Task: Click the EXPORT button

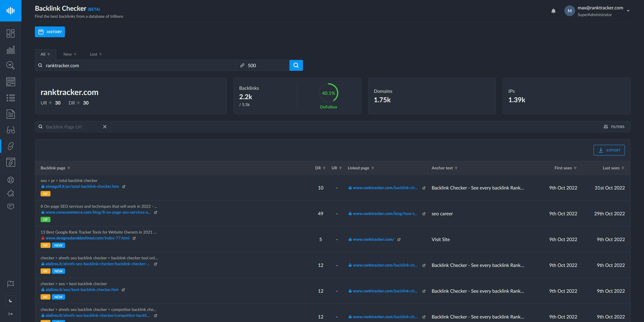Action: 609,150
